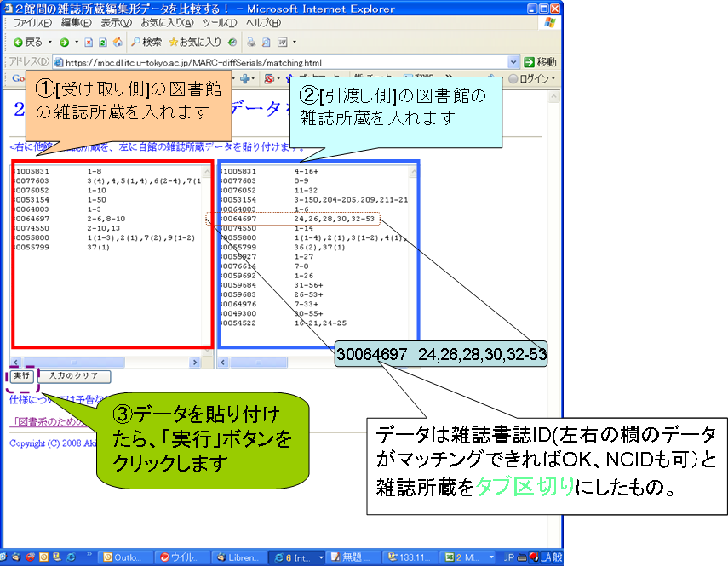Open the Libren... taskbar button
This screenshot has height=566, width=728.
coord(238,557)
